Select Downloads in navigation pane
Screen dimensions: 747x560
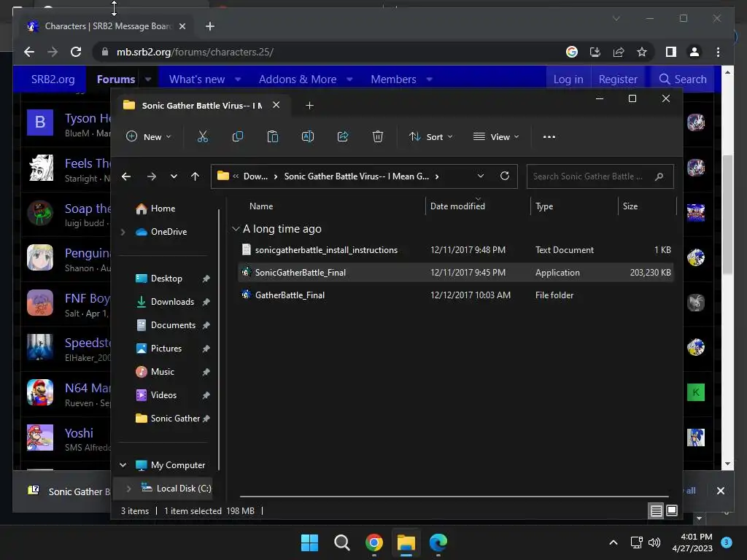pyautogui.click(x=172, y=302)
